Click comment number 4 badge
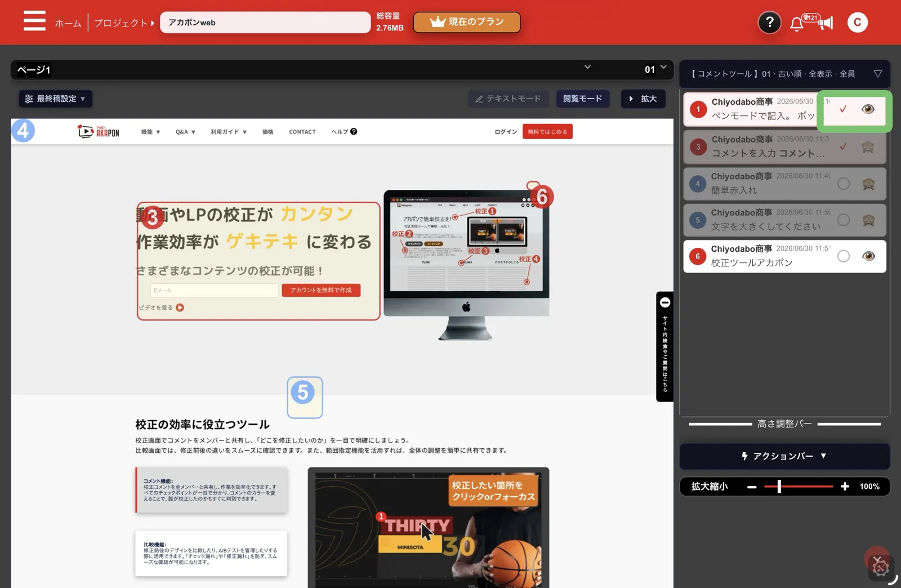Screen dimensions: 901x588 (x=698, y=184)
